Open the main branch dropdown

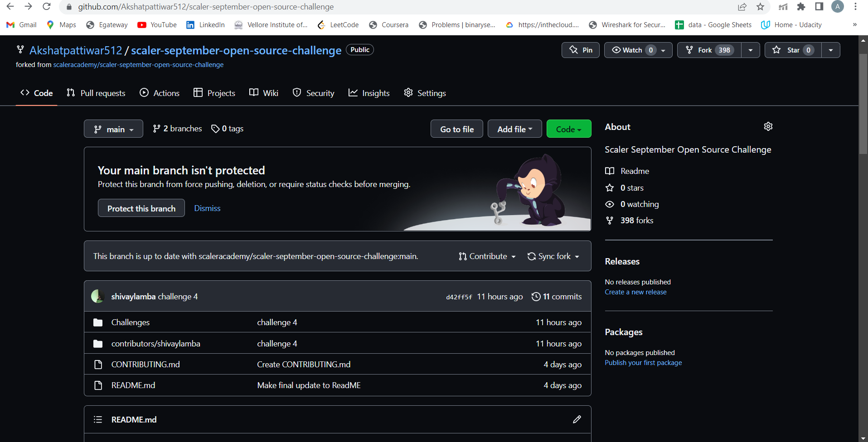[113, 129]
